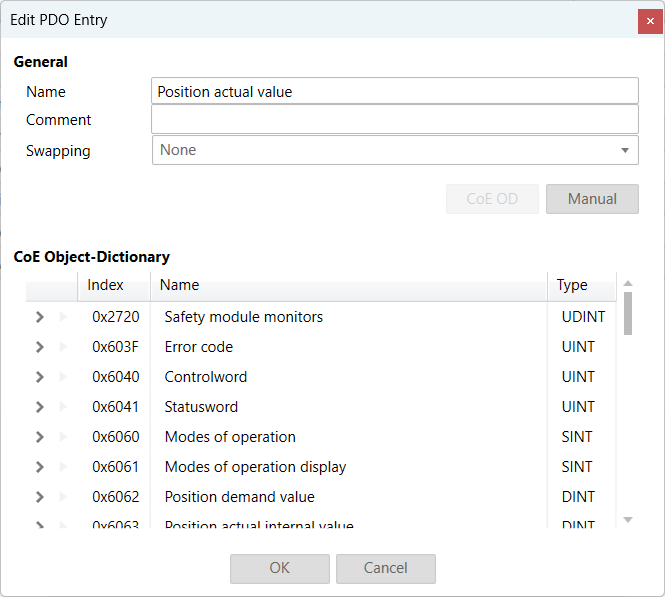
Task: Select the 0x6041 Statusword index cell
Action: (116, 407)
